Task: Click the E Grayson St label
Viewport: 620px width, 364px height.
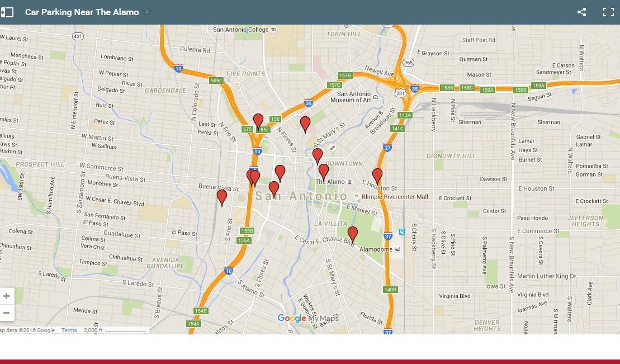Action: 433,53
